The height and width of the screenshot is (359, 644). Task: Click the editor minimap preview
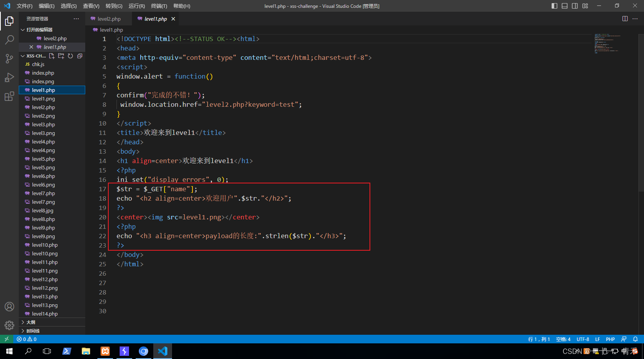[608, 43]
